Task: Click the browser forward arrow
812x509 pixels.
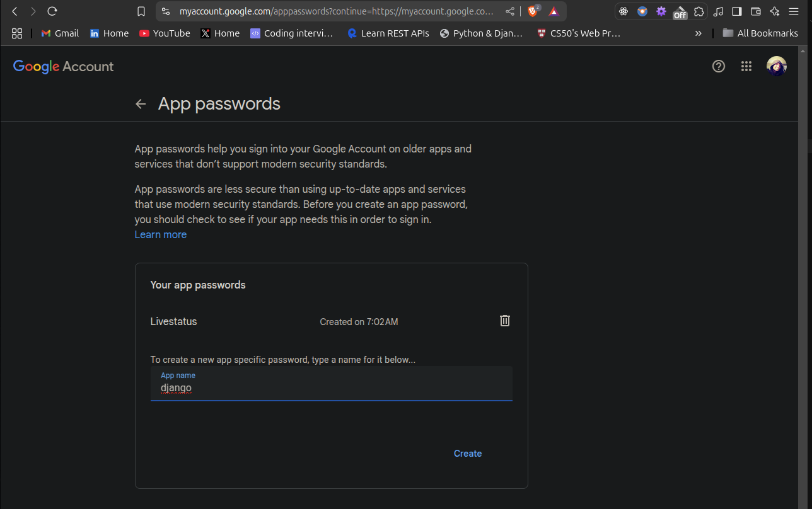Action: 33,11
